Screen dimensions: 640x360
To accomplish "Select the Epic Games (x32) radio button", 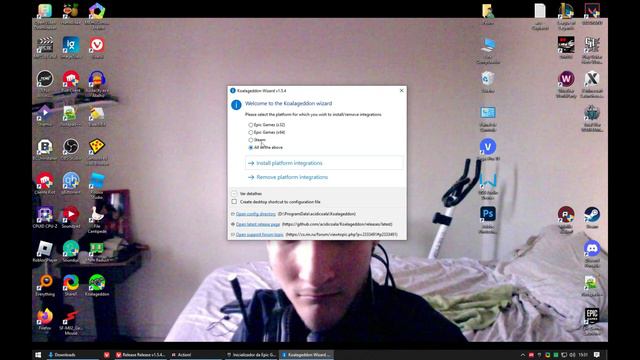I will [x=251, y=125].
